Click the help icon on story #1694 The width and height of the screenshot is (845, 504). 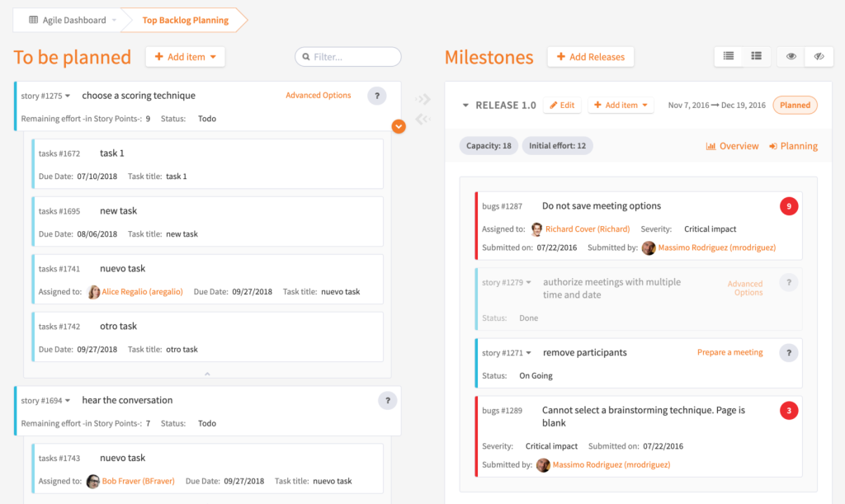pyautogui.click(x=387, y=400)
